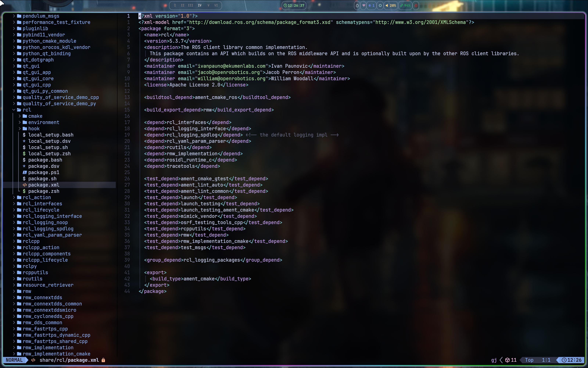Switch to workspace II in top bar

[x=182, y=5]
